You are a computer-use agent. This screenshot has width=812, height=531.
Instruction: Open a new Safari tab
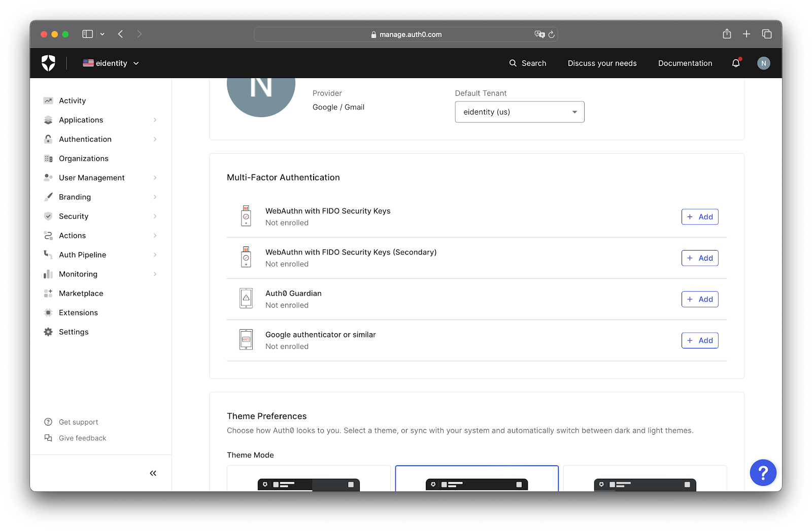tap(747, 34)
